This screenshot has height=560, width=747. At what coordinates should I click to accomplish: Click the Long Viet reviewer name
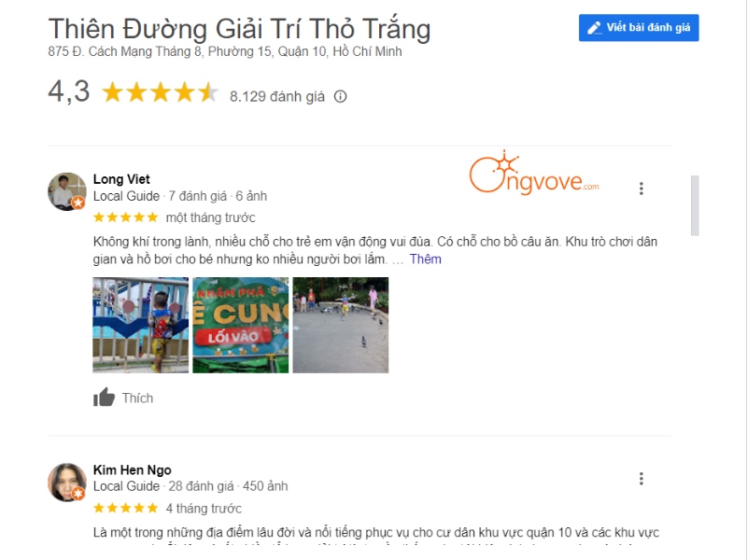tap(121, 179)
